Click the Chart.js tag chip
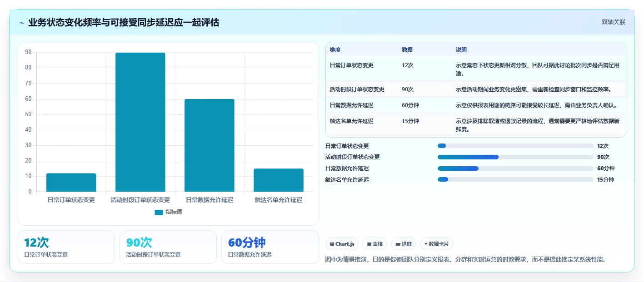This screenshot has height=282, width=644. coord(342,244)
